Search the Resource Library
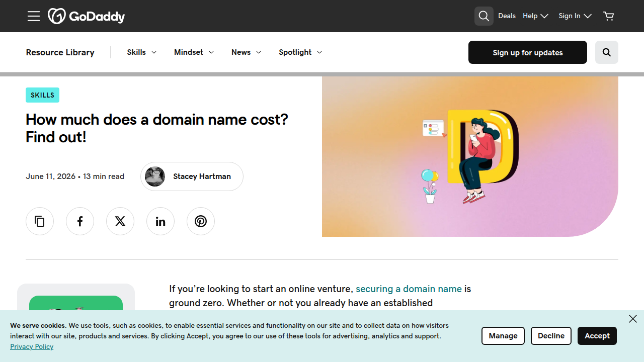Image resolution: width=644 pixels, height=362 pixels. pyautogui.click(x=607, y=52)
